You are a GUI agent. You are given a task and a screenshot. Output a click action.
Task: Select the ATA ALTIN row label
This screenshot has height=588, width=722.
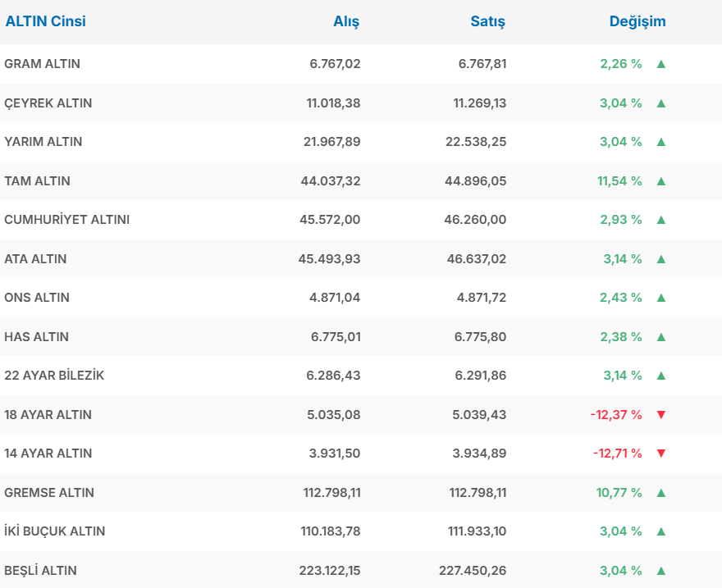(x=36, y=259)
